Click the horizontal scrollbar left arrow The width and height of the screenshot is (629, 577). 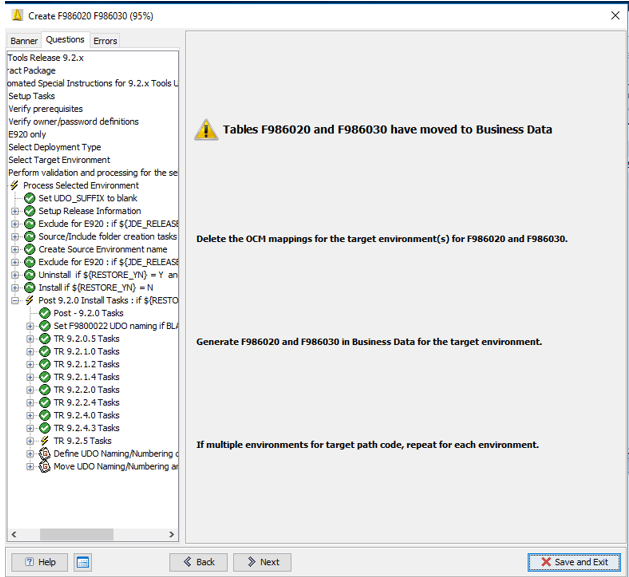14,534
